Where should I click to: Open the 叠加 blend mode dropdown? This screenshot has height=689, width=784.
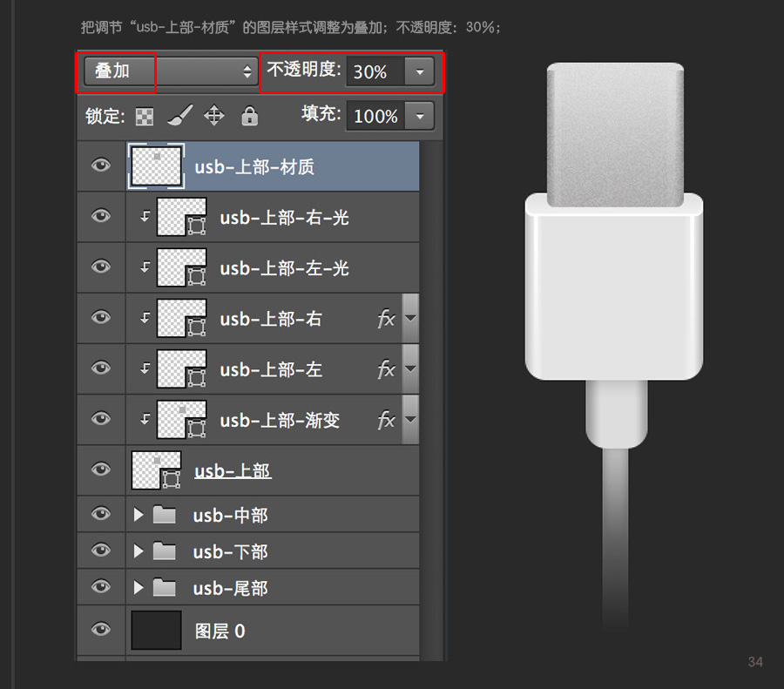pyautogui.click(x=171, y=71)
